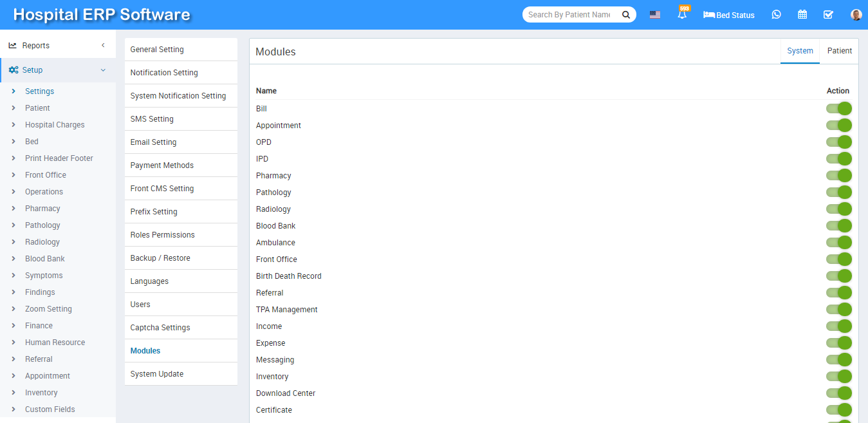Open Roles Permissions settings
This screenshot has height=423, width=868.
pos(162,235)
